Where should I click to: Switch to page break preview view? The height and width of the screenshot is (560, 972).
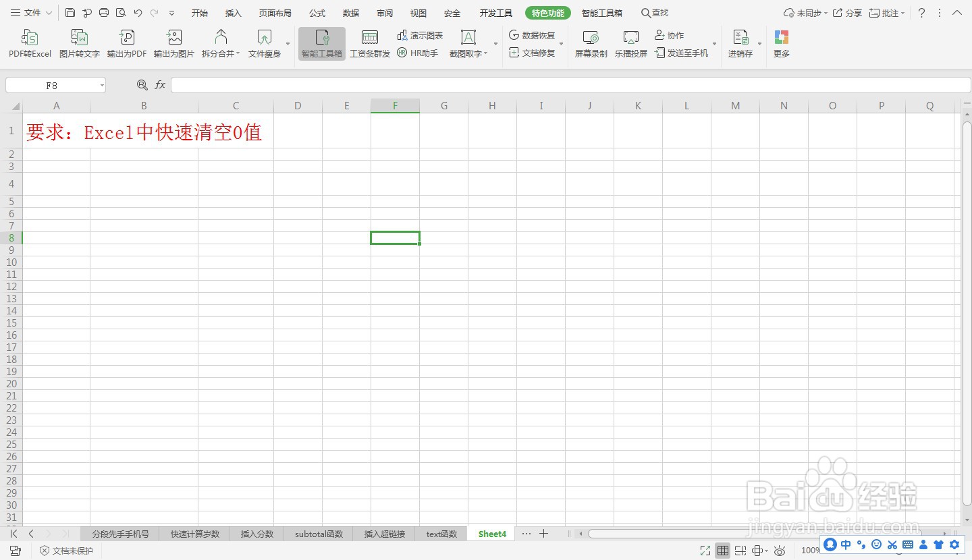click(740, 551)
